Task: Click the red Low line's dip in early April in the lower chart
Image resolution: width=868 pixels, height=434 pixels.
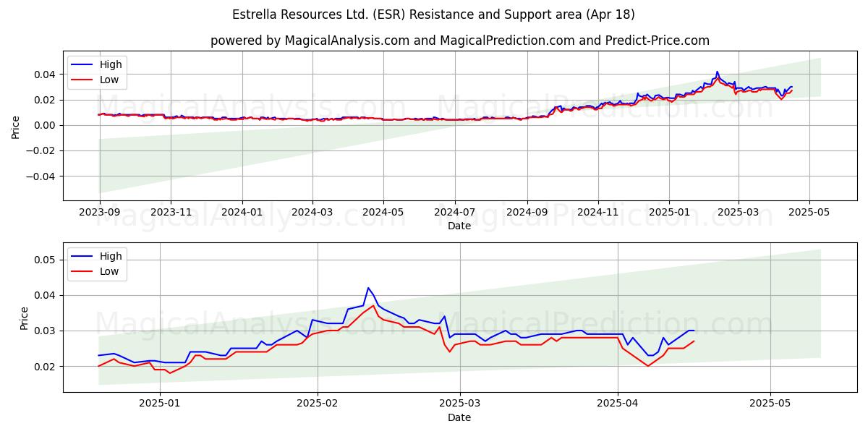Action: tap(648, 366)
